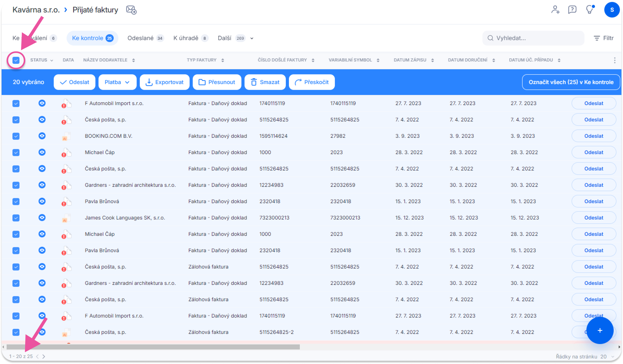Click data warning icon for first Michael Čáp row
Image resolution: width=623 pixels, height=364 pixels.
tap(66, 152)
